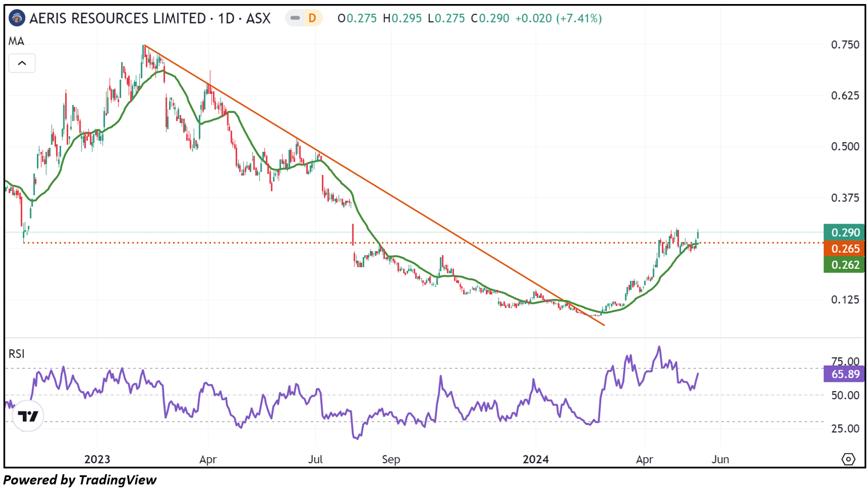This screenshot has height=489, width=868.
Task: Click the Jun label on time axis
Action: point(720,459)
